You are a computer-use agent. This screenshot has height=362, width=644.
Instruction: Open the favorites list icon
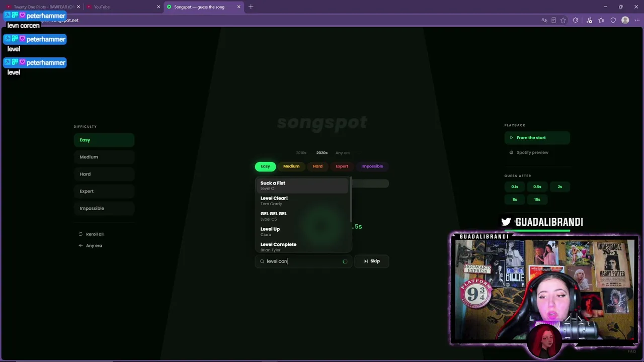click(601, 20)
